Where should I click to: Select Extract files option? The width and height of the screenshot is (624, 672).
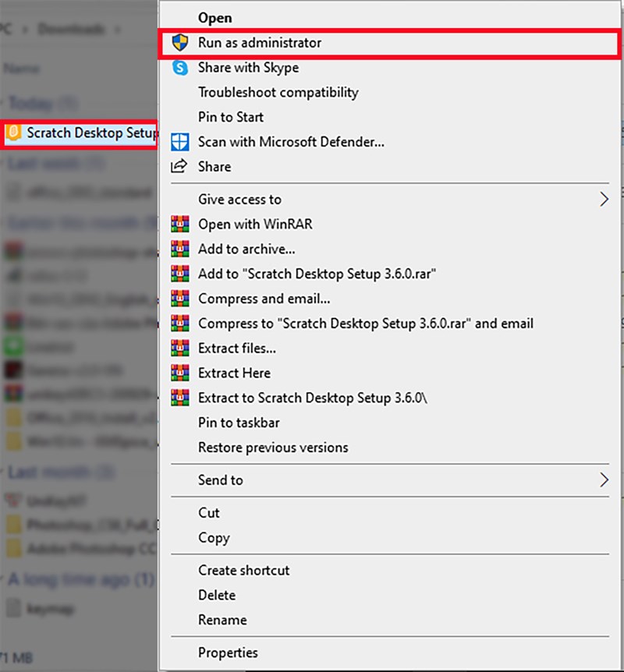(x=389, y=348)
